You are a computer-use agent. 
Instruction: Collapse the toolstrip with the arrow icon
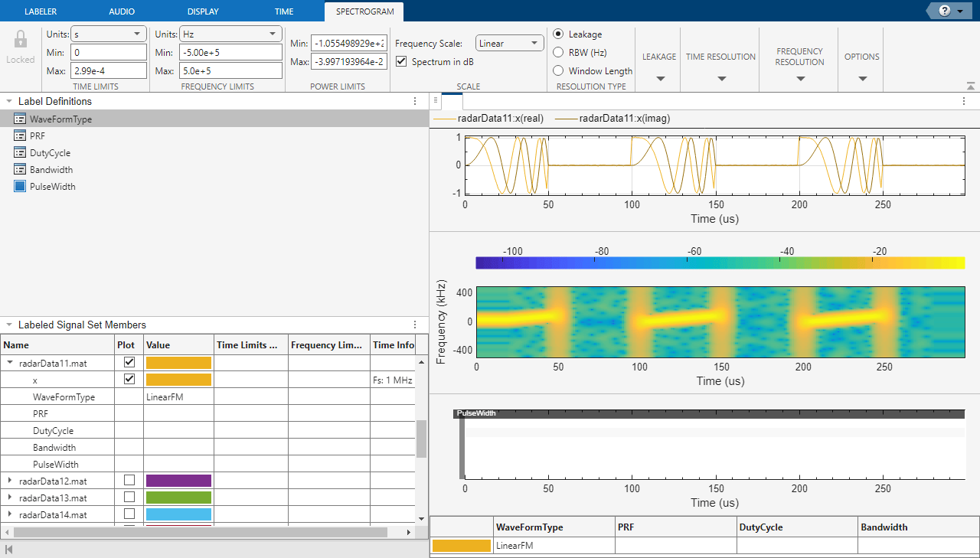[971, 86]
